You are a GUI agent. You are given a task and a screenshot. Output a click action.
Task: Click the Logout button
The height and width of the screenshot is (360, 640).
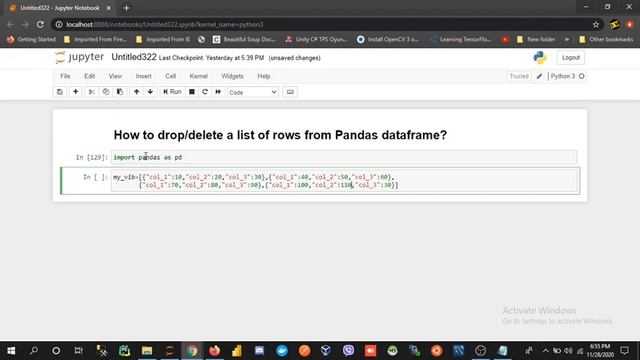tap(571, 58)
